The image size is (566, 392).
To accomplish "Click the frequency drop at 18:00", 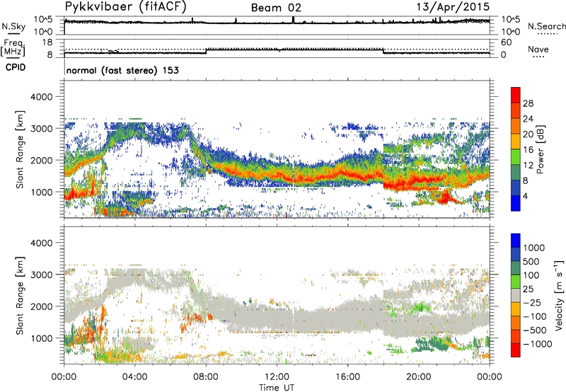I will pos(383,51).
